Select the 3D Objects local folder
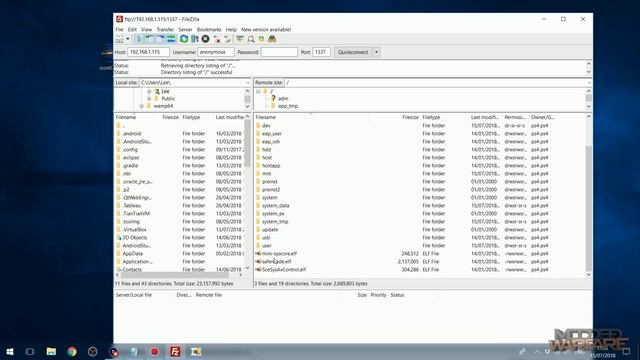The height and width of the screenshot is (360, 640). [x=135, y=238]
